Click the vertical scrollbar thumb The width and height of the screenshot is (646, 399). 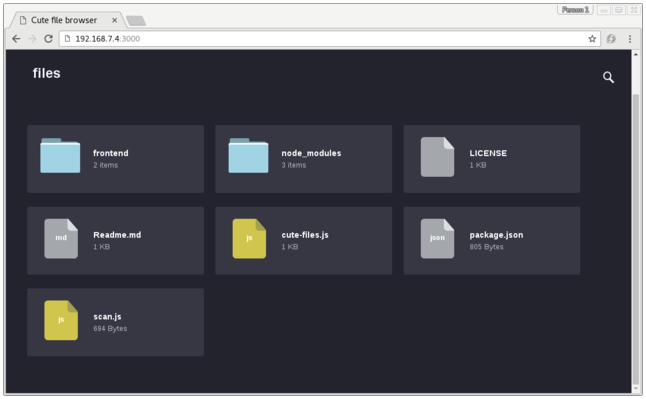pyautogui.click(x=636, y=239)
